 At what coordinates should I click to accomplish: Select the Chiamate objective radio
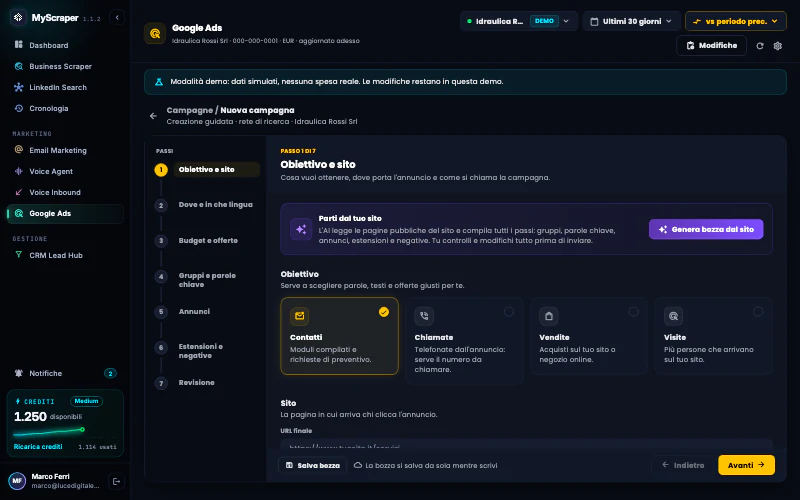pyautogui.click(x=509, y=312)
